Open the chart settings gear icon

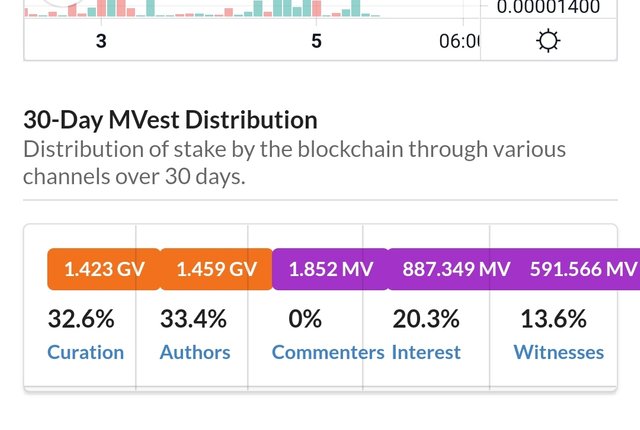(548, 41)
